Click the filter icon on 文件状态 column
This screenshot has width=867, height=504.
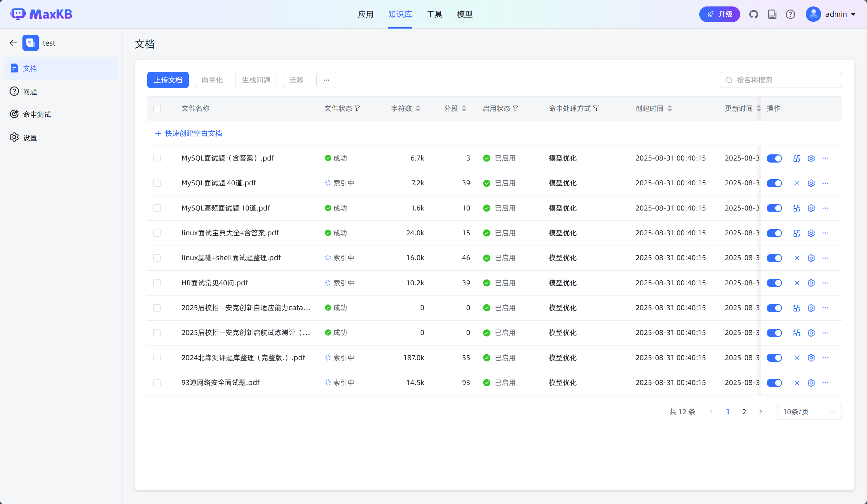tap(357, 109)
